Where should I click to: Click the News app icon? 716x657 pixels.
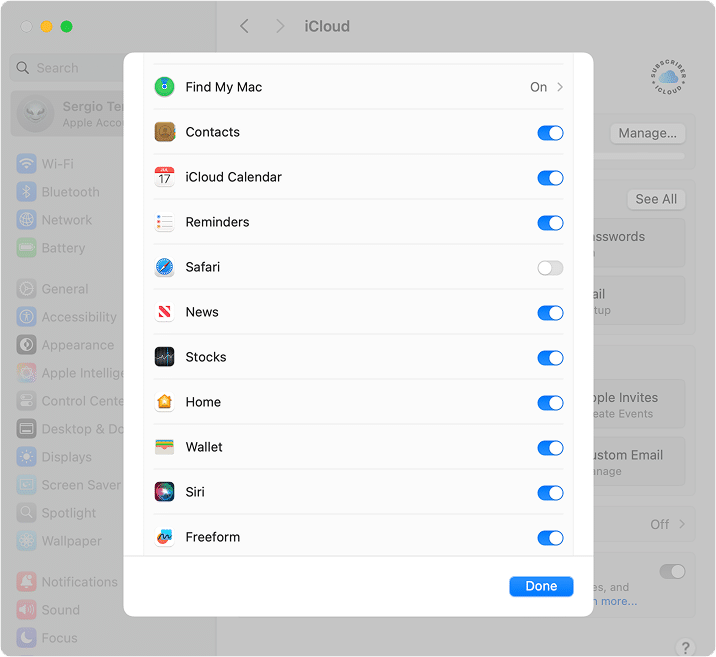(164, 312)
